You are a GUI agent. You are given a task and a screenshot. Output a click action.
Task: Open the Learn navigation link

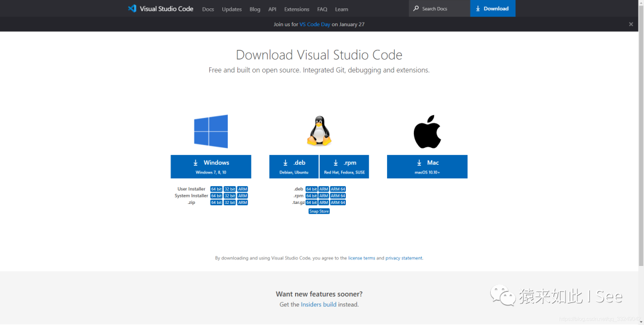click(341, 9)
